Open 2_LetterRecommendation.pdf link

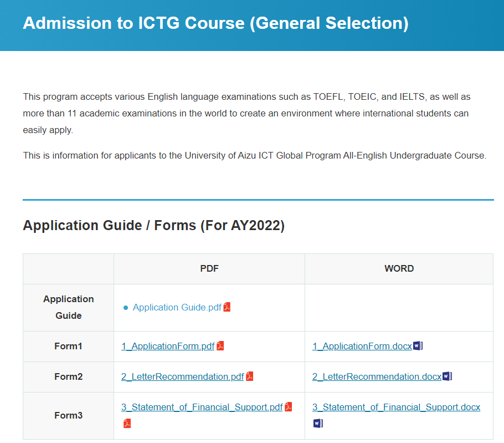click(183, 376)
